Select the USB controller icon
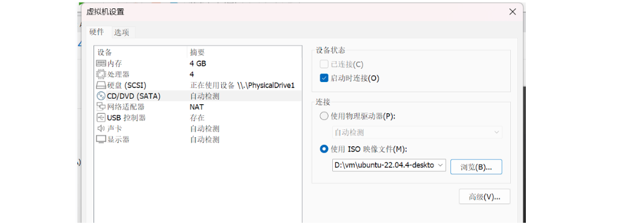This screenshot has height=224, width=644. click(x=101, y=118)
